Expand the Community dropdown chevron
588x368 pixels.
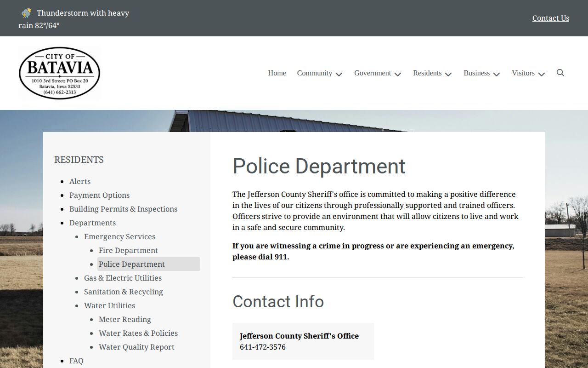339,74
